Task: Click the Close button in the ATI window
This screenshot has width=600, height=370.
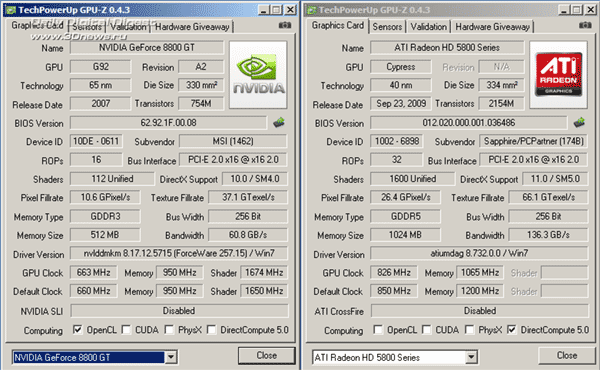Action: [567, 355]
